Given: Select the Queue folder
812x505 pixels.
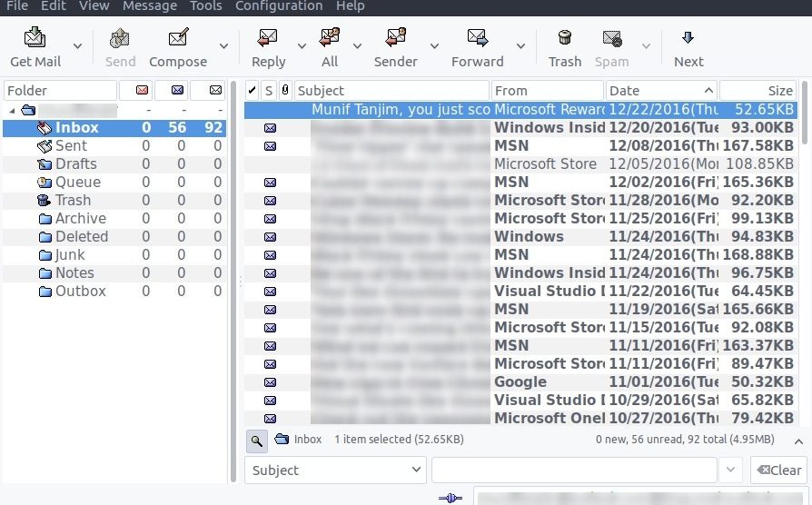Looking at the screenshot, I should pyautogui.click(x=114, y=183).
